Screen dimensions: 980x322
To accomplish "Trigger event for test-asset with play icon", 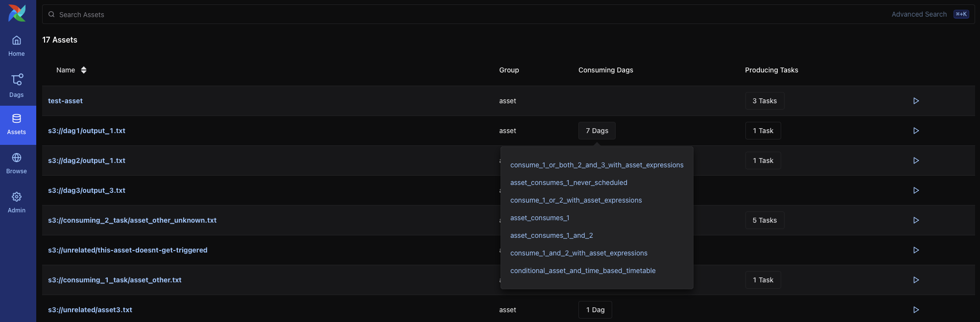I will click(x=915, y=101).
